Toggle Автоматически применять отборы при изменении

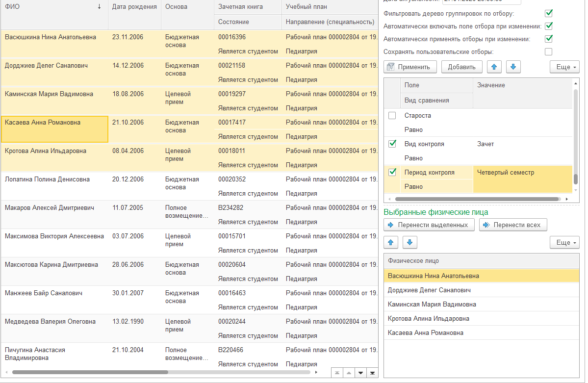click(548, 39)
